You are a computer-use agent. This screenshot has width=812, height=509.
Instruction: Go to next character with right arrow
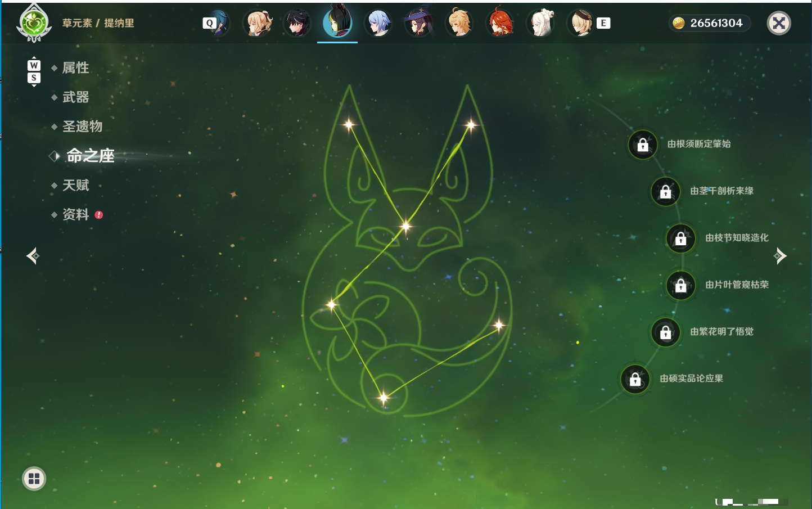tap(780, 256)
